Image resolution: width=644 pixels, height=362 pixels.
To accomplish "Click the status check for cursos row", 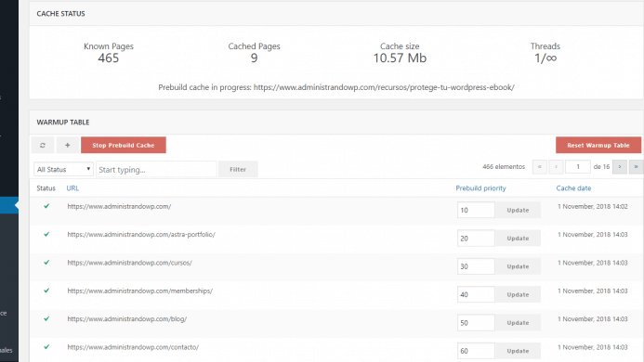I will coord(46,263).
